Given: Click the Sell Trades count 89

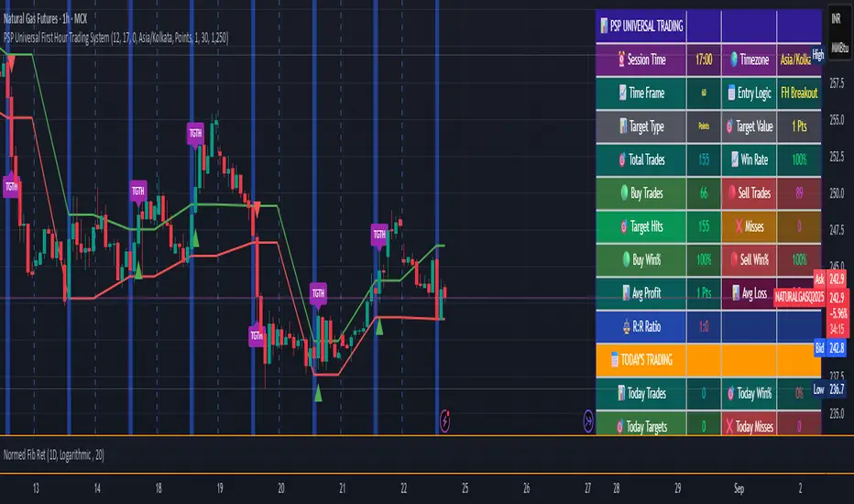Looking at the screenshot, I should (799, 192).
